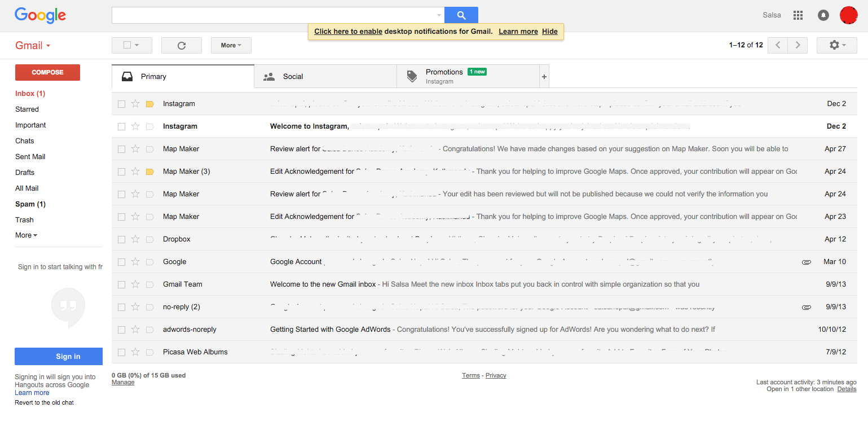Check the Apr 27 Map Maker email box
This screenshot has height=421, width=868.
[x=121, y=149]
